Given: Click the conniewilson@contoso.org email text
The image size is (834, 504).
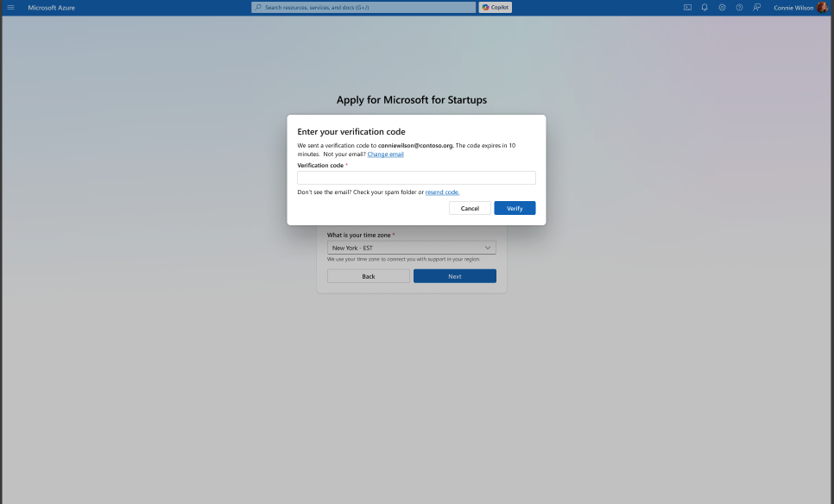Looking at the screenshot, I should coord(415,145).
